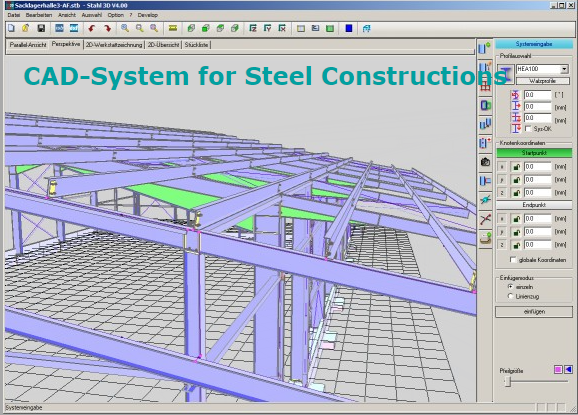Enable the globale Koordinaten checkbox
The image size is (578, 415).
pos(512,259)
